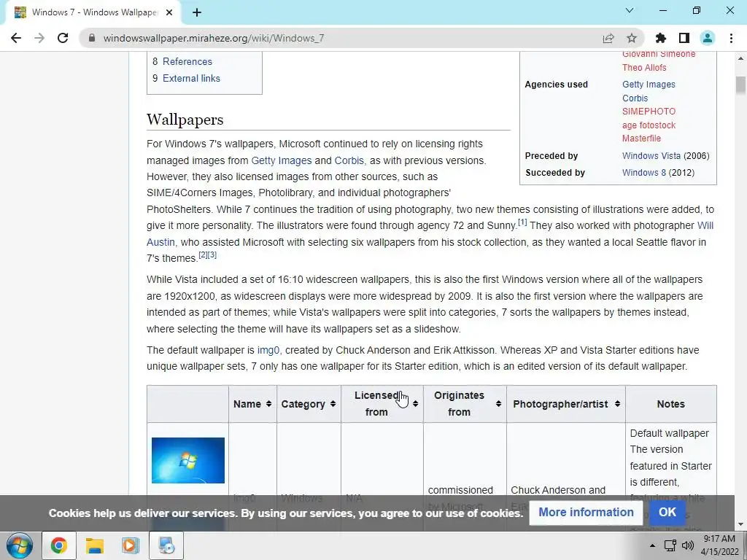Open the network tray icon
Image resolution: width=747 pixels, height=560 pixels.
(x=670, y=545)
